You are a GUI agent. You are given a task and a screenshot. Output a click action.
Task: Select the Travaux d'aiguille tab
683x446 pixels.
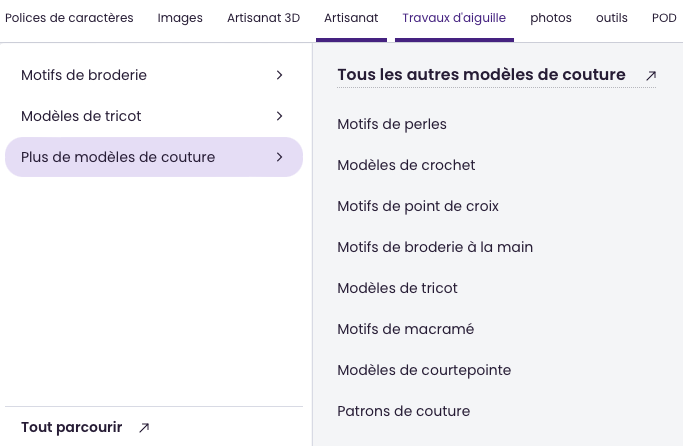click(454, 18)
